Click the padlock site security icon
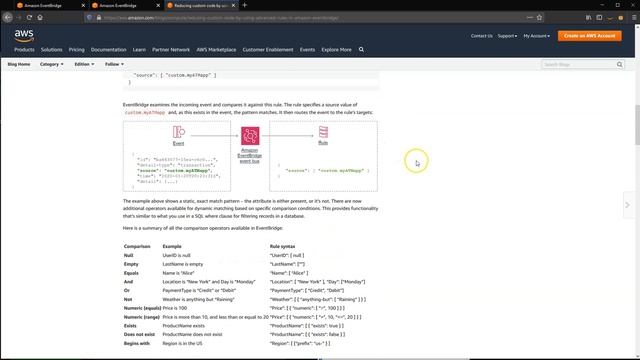Viewport: 640px width, 360px height. coord(98,18)
